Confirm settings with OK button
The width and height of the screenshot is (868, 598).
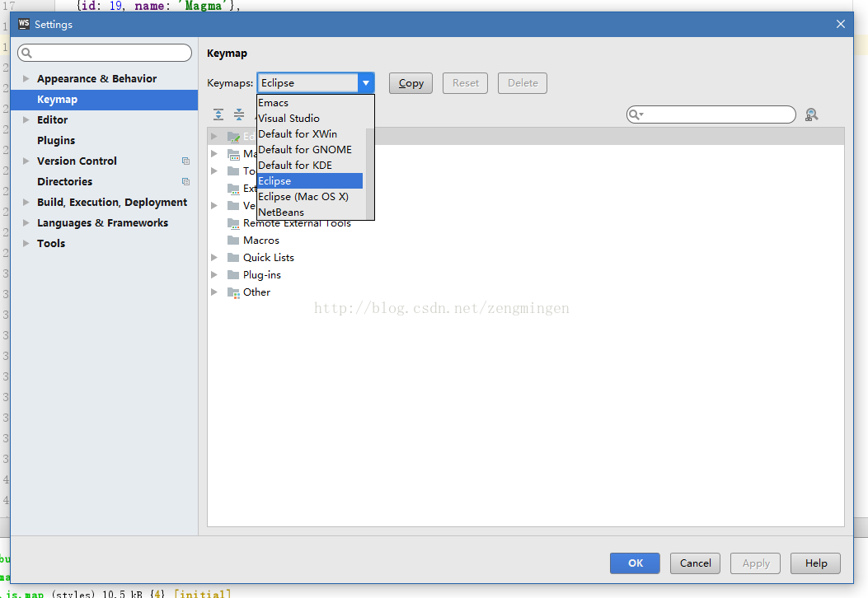635,563
